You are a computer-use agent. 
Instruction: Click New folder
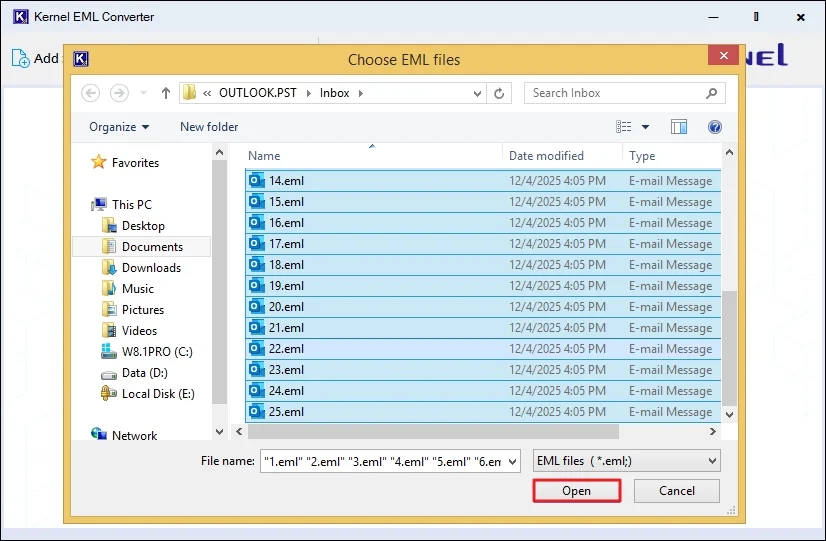(209, 127)
